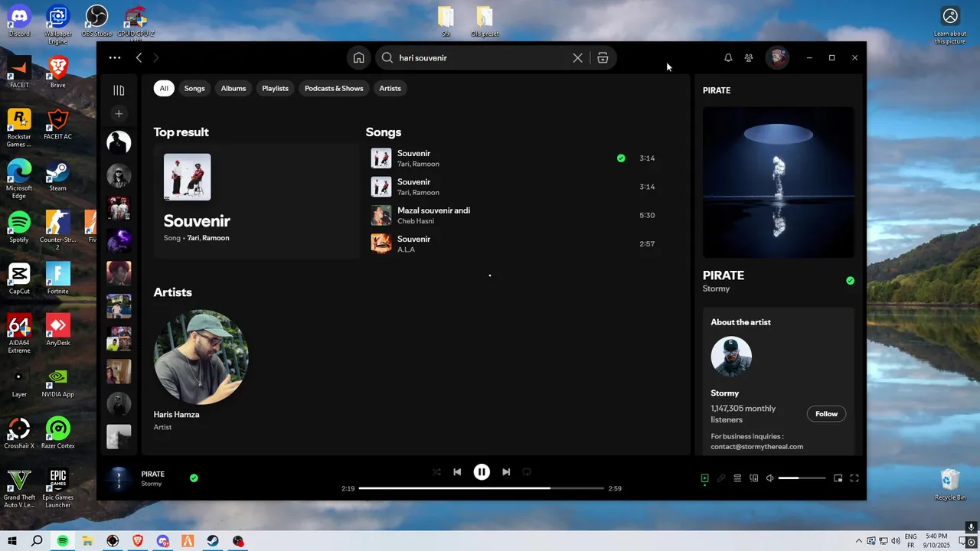Skip to next track
The image size is (980, 551).
coord(506,472)
